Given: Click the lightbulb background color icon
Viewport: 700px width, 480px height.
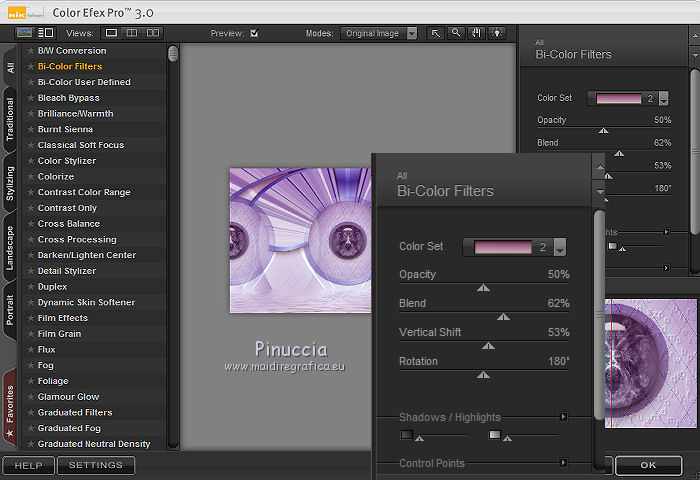Looking at the screenshot, I should 496,33.
